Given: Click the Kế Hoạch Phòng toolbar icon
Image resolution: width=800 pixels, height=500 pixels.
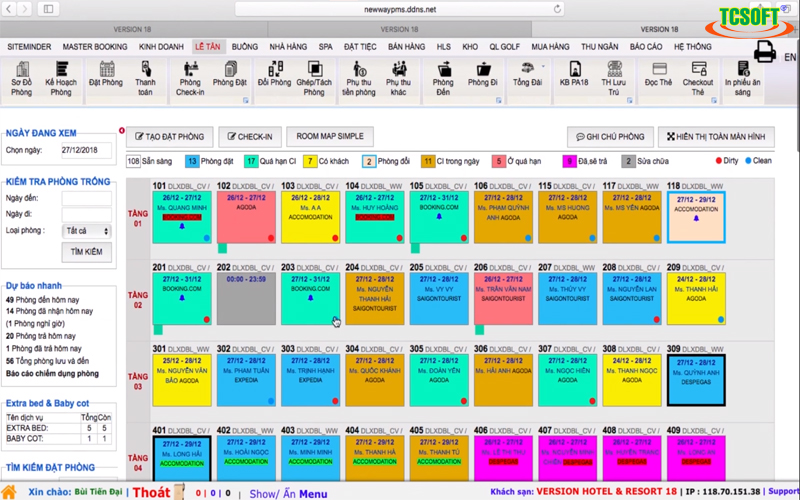Looking at the screenshot, I should tap(61, 80).
